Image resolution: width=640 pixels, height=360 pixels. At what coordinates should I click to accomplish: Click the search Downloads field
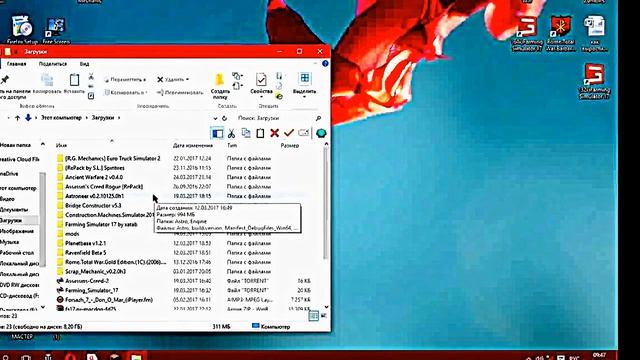[x=278, y=118]
